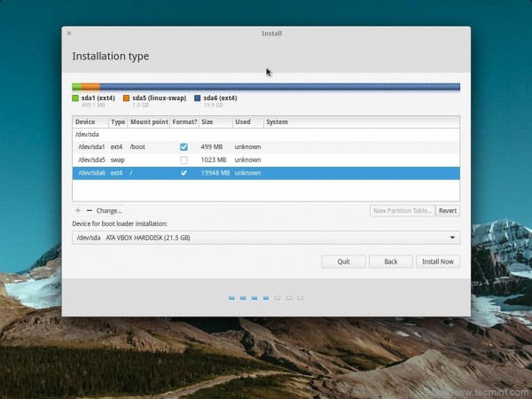The image size is (532, 399).
Task: Click the orange swap segment of the partition bar
Action: [x=90, y=87]
